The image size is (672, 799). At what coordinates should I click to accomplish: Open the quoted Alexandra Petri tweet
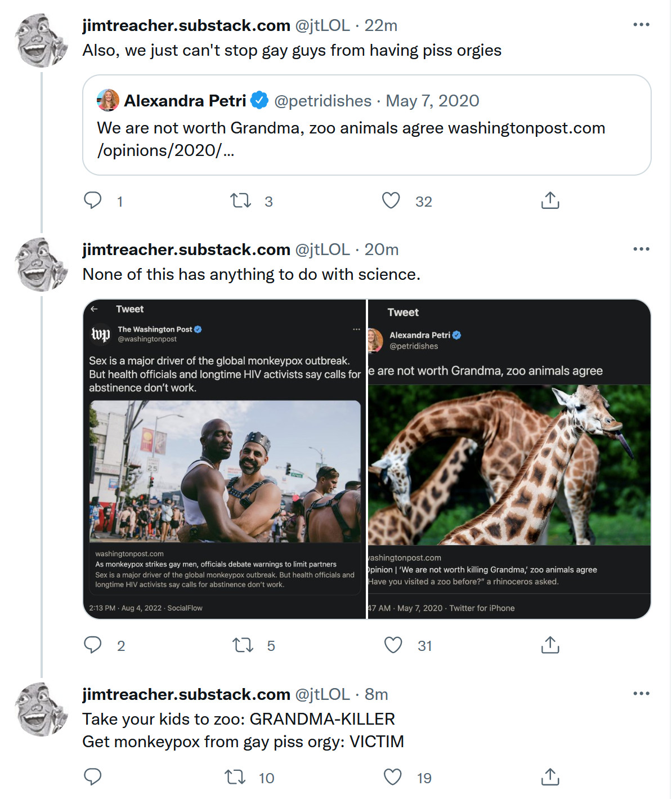coord(366,125)
